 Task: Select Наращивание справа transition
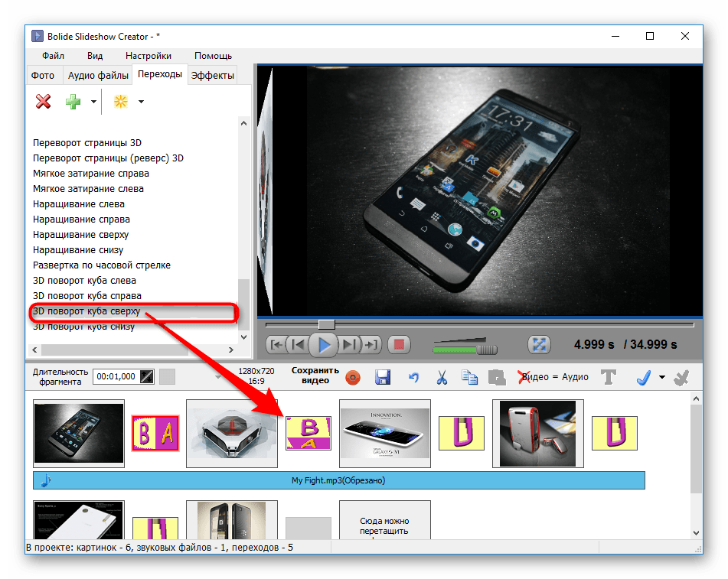[x=81, y=220]
